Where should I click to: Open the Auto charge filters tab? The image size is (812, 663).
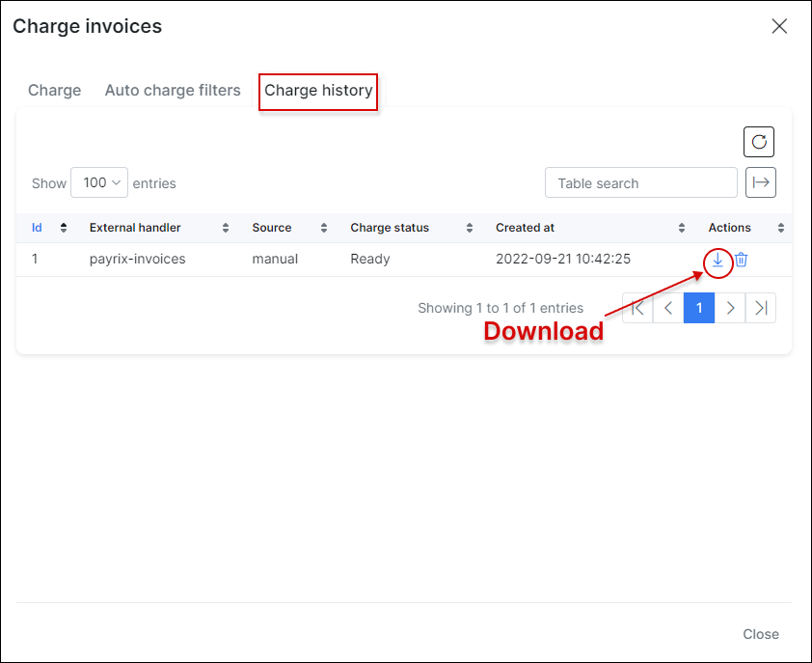tap(173, 91)
